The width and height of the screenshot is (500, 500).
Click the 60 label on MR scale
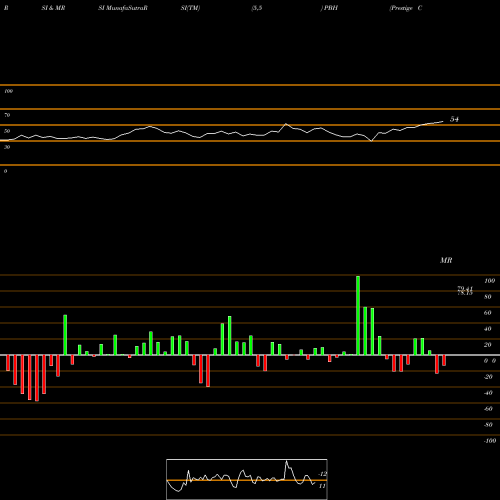point(488,313)
